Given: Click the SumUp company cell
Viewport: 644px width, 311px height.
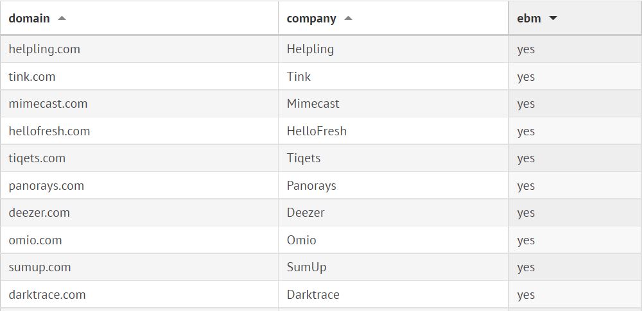Looking at the screenshot, I should point(305,267).
